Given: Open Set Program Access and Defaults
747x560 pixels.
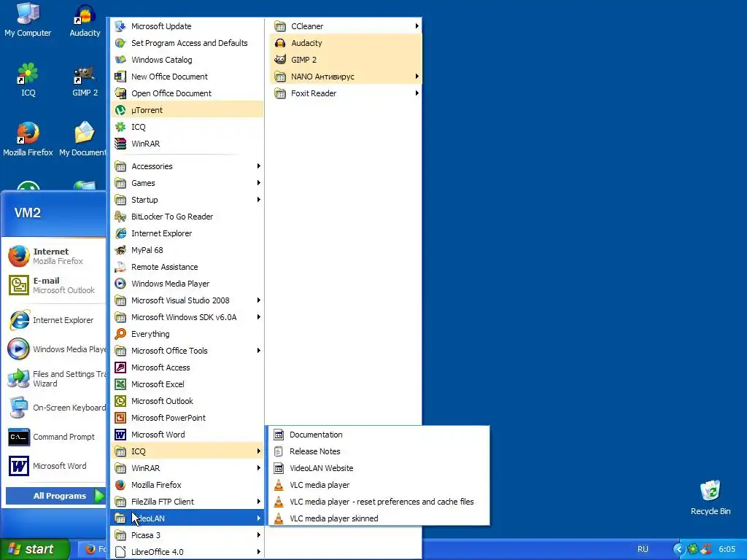Looking at the screenshot, I should (187, 43).
